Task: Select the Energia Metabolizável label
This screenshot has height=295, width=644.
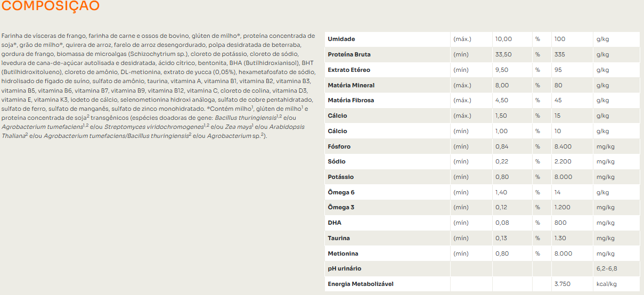Action: (361, 284)
